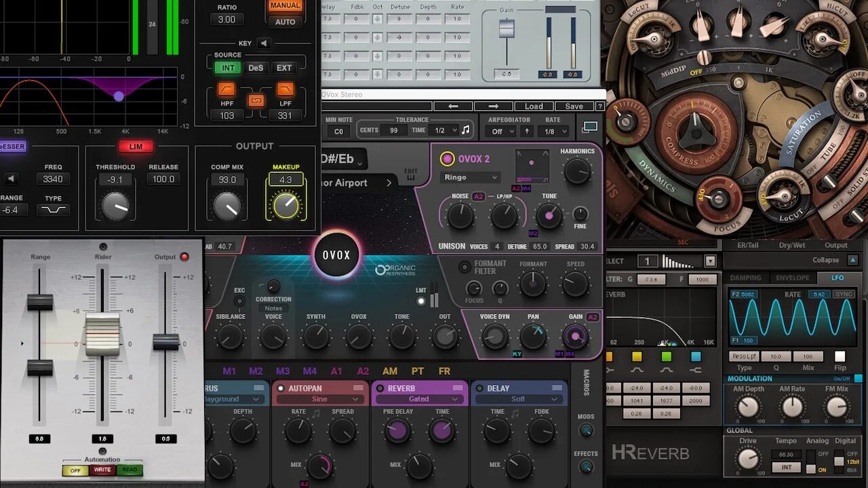Toggle the Formant Filter power button

tap(465, 267)
